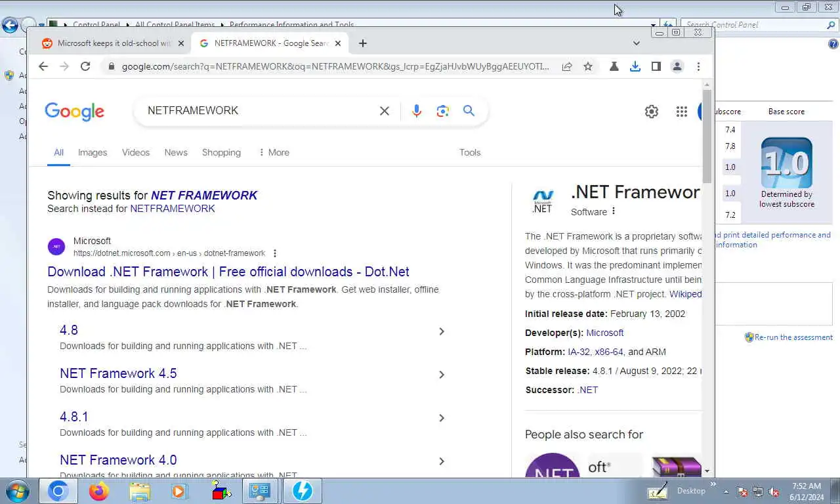Viewport: 840px width, 504px height.
Task: Expand the 4.8.1 sitelink arrow
Action: [442, 418]
